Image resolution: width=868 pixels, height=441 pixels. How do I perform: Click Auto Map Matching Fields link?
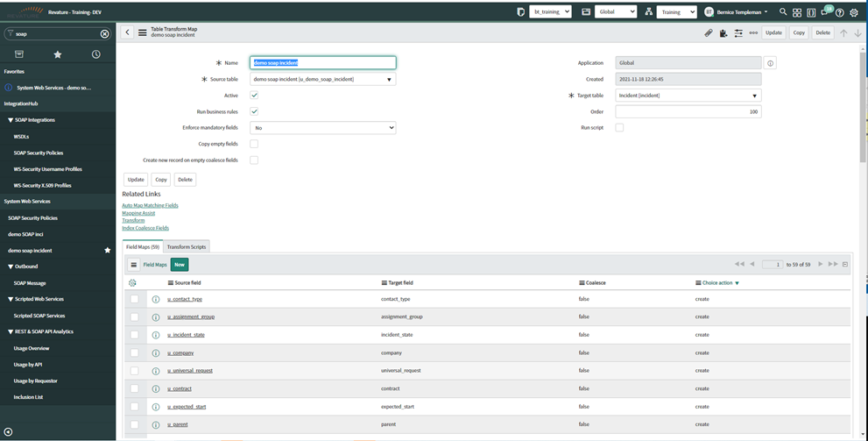point(150,205)
